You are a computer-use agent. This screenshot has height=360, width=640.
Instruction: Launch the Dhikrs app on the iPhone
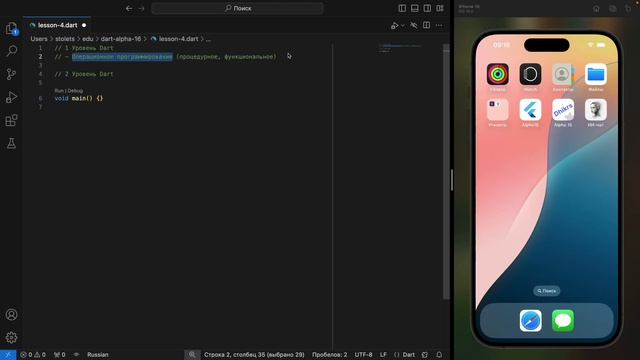[563, 110]
